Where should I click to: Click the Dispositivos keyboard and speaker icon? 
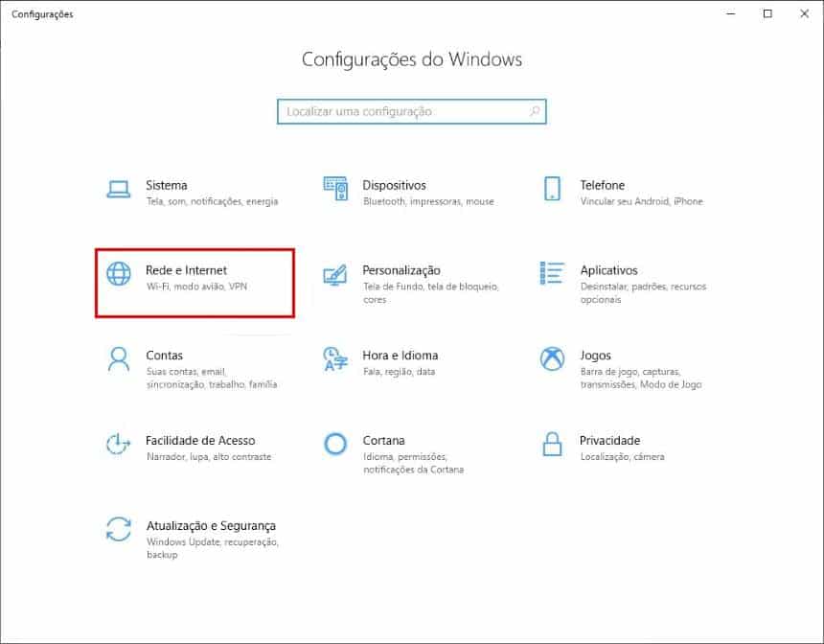(335, 188)
